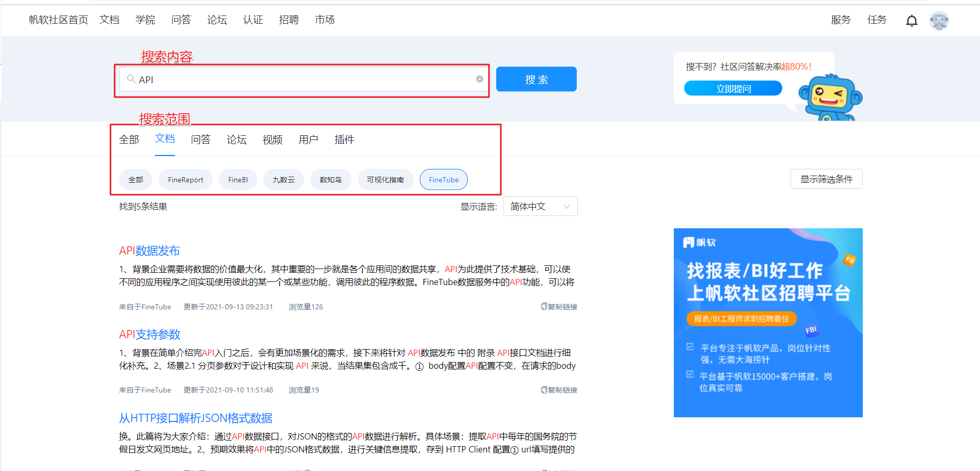980x471 pixels.
Task: Select the 论坛 search scope tab
Action: [x=236, y=139]
